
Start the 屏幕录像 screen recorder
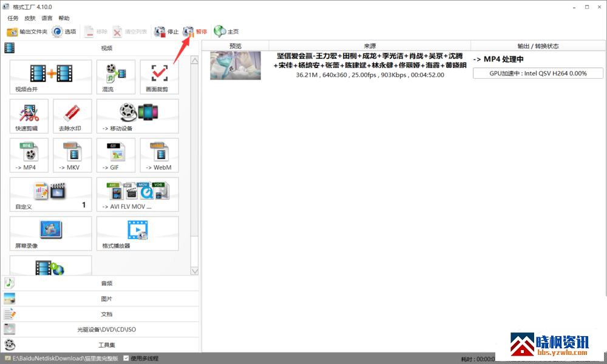51,233
